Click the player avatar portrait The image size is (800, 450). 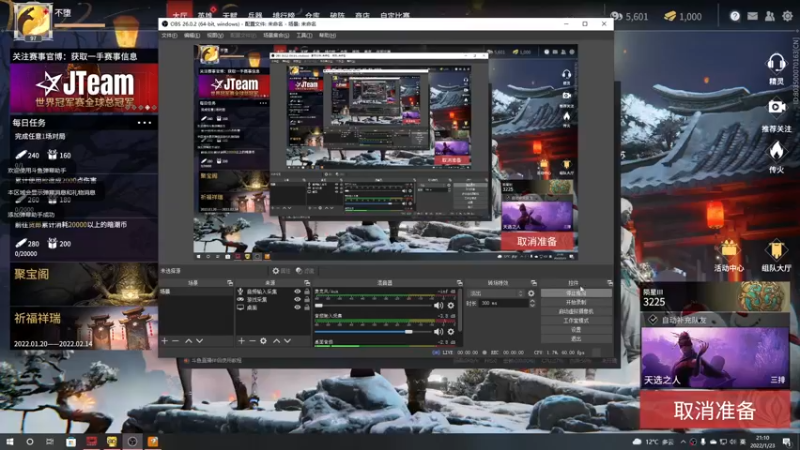click(33, 21)
